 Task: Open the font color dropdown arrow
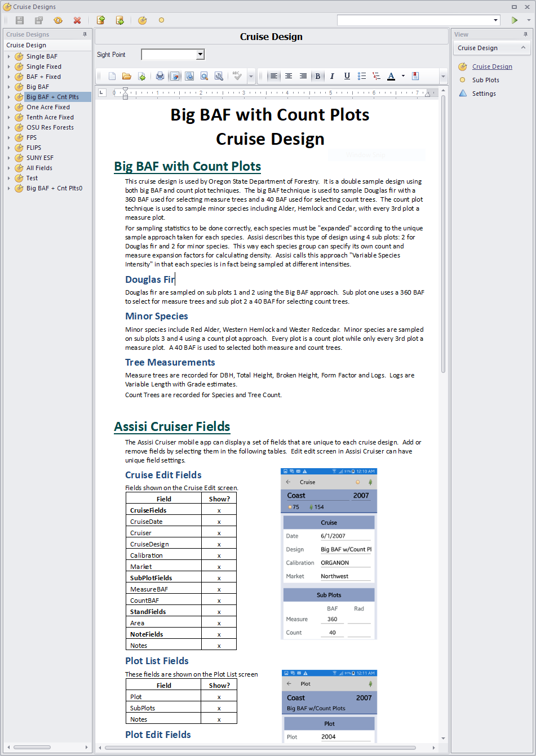(x=403, y=76)
